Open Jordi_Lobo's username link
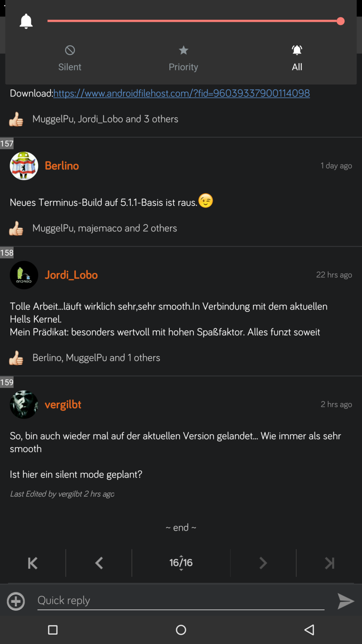This screenshot has height=644, width=362. tap(71, 275)
